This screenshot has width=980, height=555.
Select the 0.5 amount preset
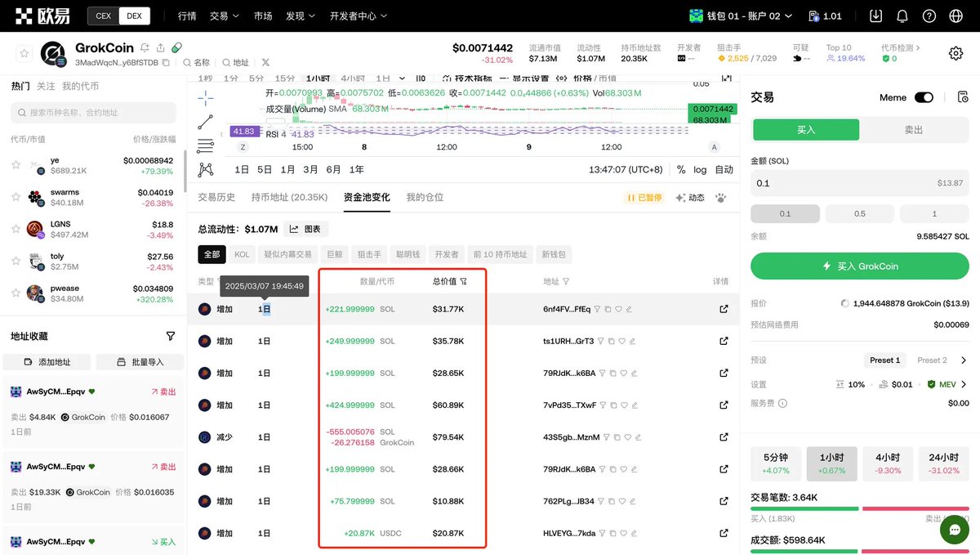tap(859, 213)
